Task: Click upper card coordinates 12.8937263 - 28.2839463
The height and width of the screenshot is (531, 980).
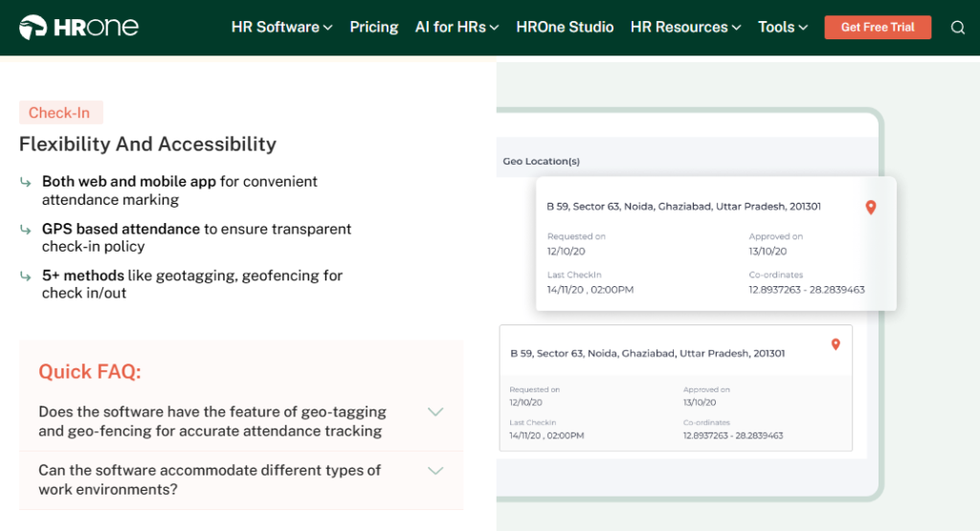Action: point(807,290)
